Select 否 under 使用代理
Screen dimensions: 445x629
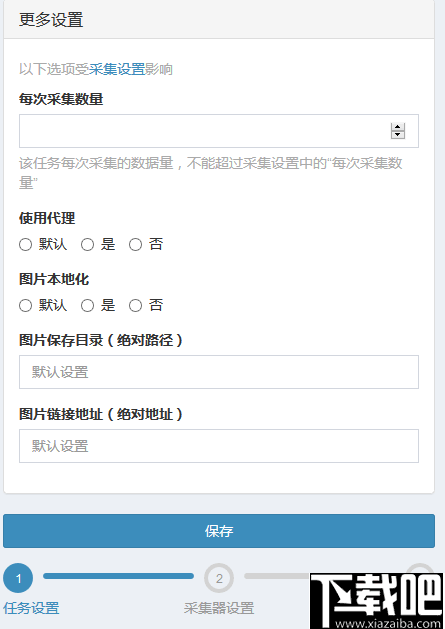(x=135, y=244)
